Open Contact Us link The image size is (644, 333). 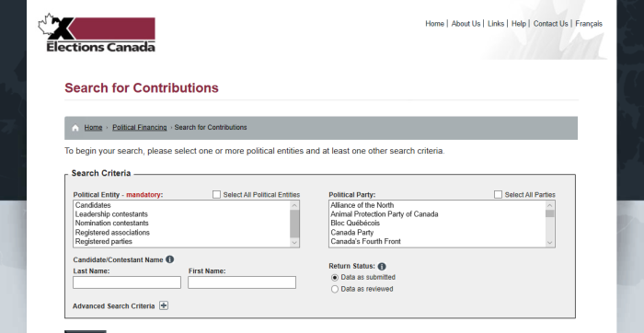click(550, 24)
